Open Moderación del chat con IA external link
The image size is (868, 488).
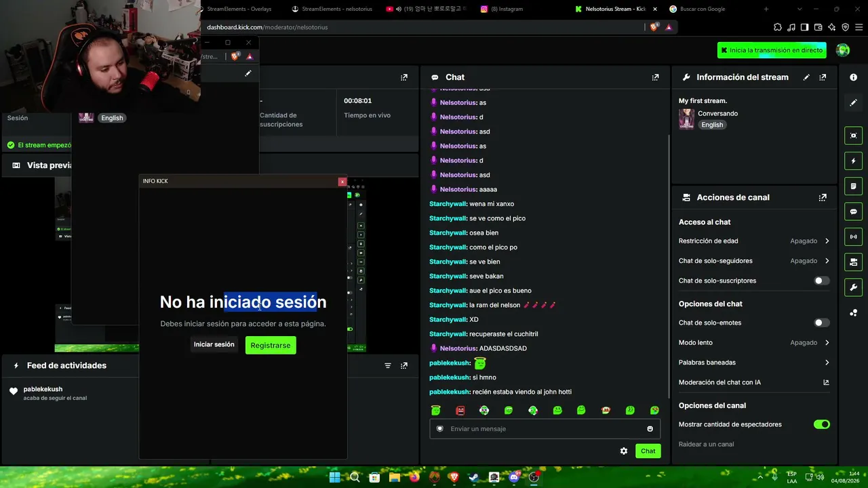[826, 382]
